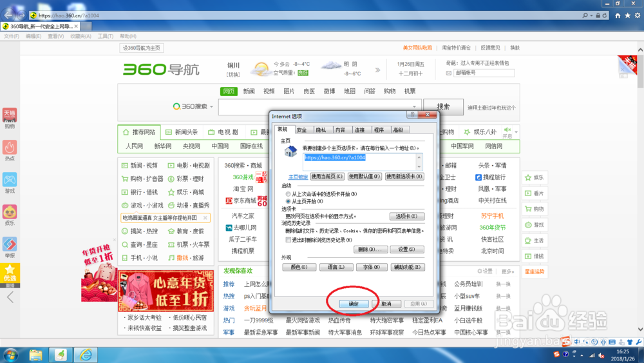Screen dimensions: 644x363
Task: Select 从主页开始 radio option
Action: (288, 201)
